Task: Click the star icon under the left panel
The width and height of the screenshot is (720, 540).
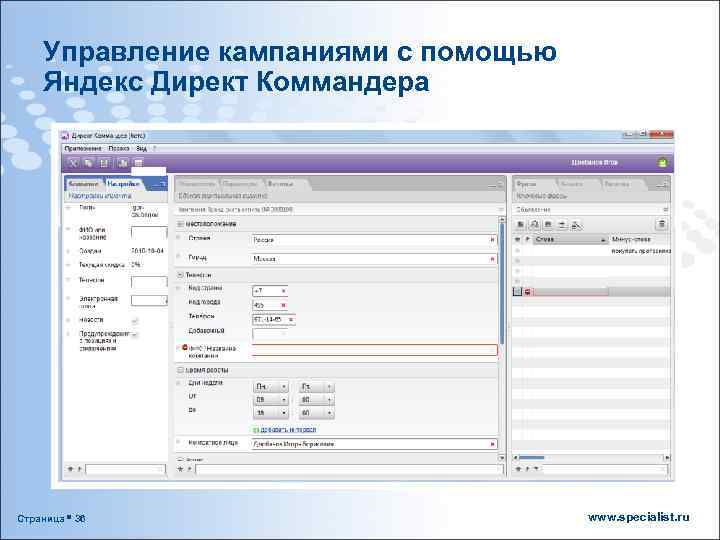Action: click(70, 469)
